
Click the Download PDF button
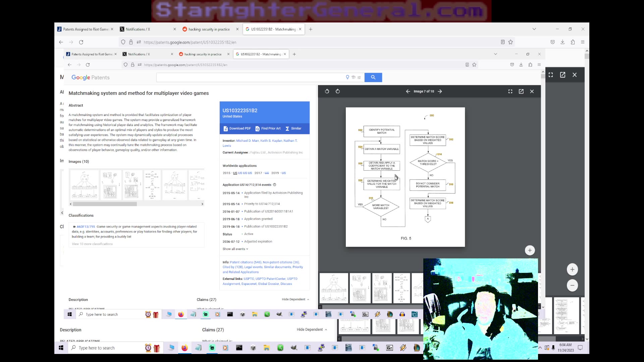237,128
